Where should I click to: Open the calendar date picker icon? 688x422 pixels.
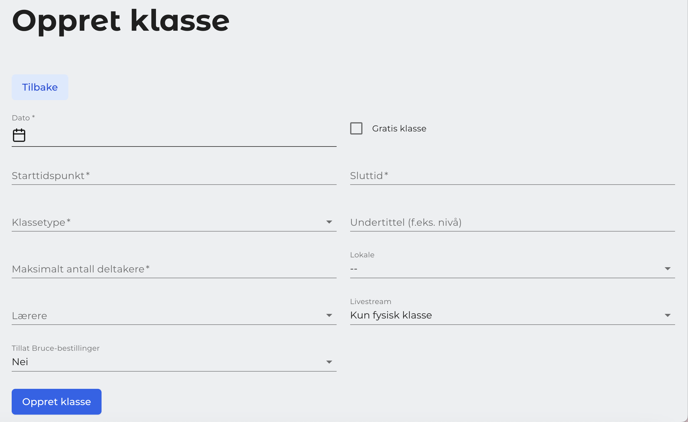pos(19,135)
